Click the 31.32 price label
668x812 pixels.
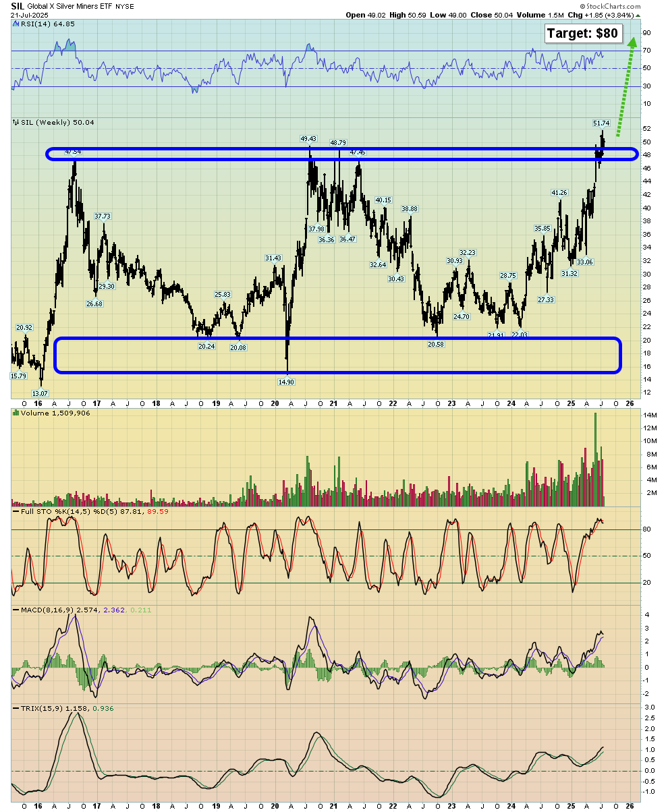569,273
